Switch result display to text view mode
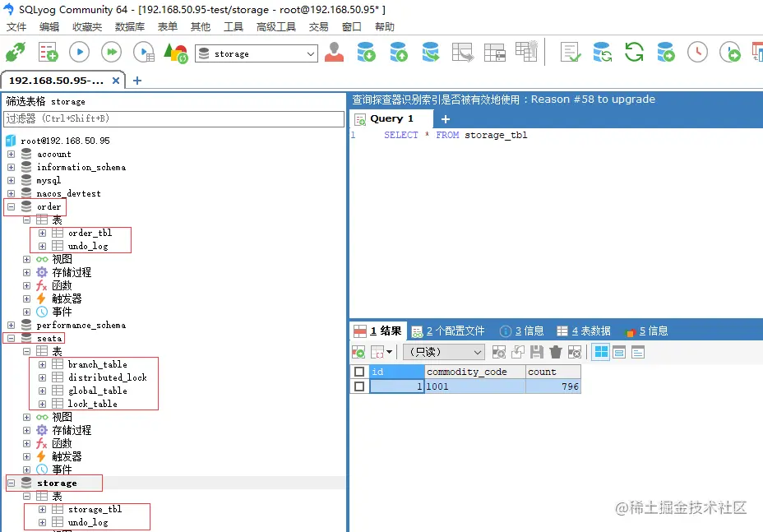 [x=637, y=352]
